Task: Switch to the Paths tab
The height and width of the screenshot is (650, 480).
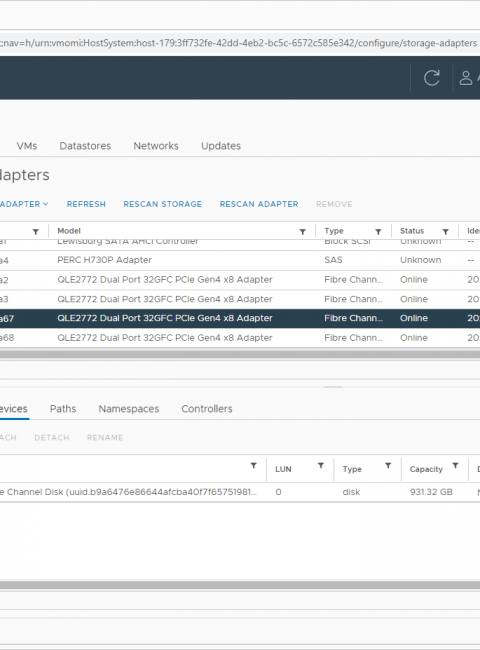Action: tap(63, 409)
